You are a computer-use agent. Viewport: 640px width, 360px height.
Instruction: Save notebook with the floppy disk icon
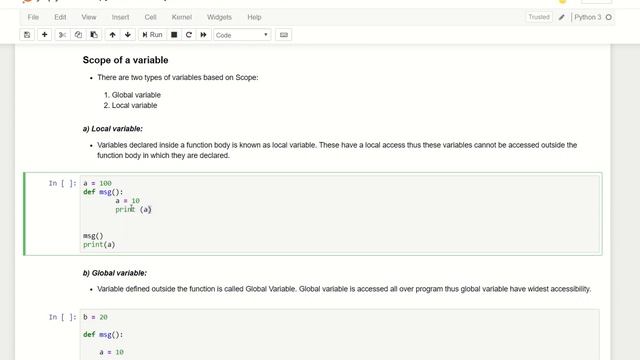tap(27, 35)
